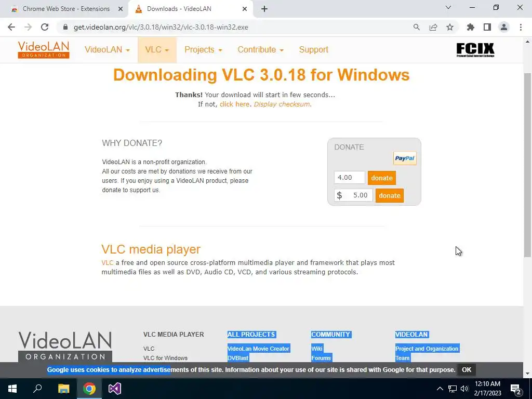532x399 pixels.
Task: Open the zoom magnifier icon in address bar
Action: point(416,27)
